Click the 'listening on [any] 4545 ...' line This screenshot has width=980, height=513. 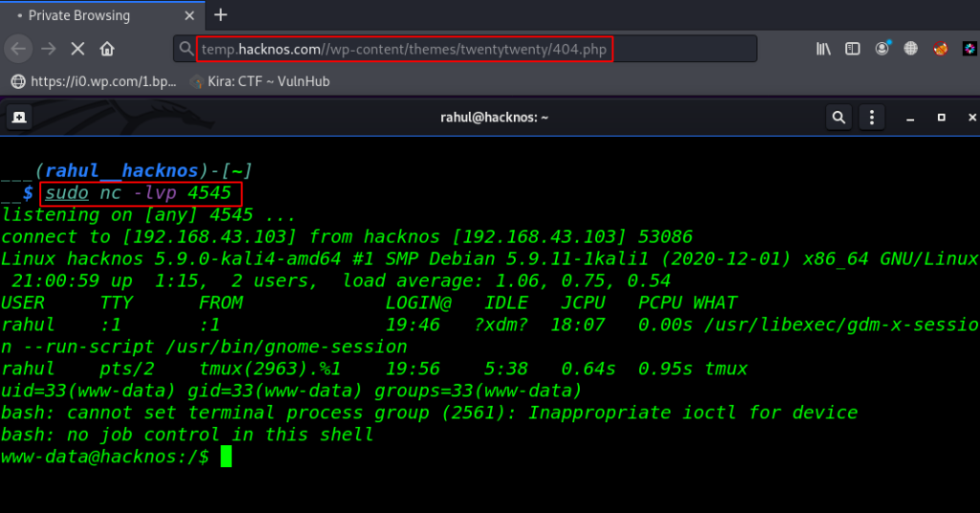pyautogui.click(x=148, y=215)
